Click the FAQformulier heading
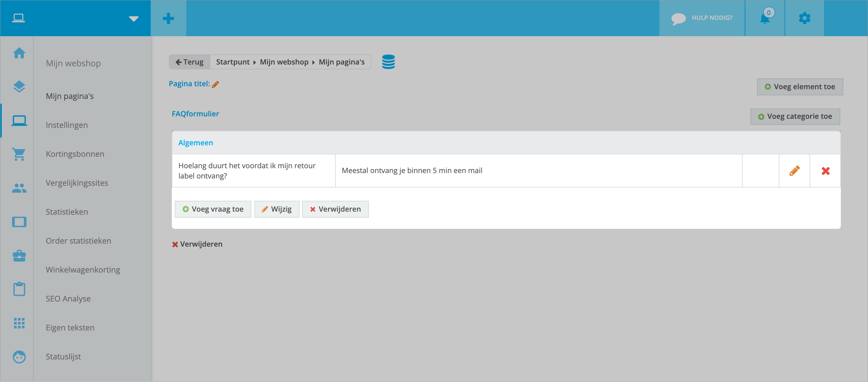The image size is (868, 382). 195,114
